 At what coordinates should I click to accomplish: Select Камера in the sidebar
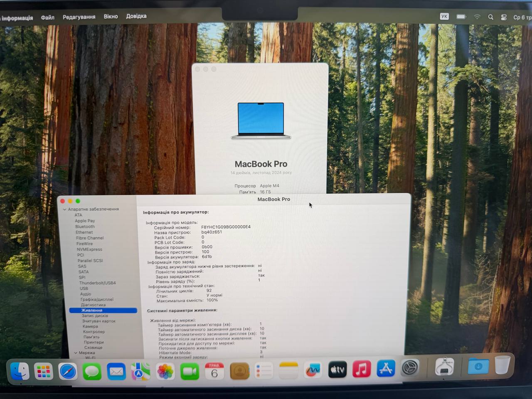[x=90, y=326]
